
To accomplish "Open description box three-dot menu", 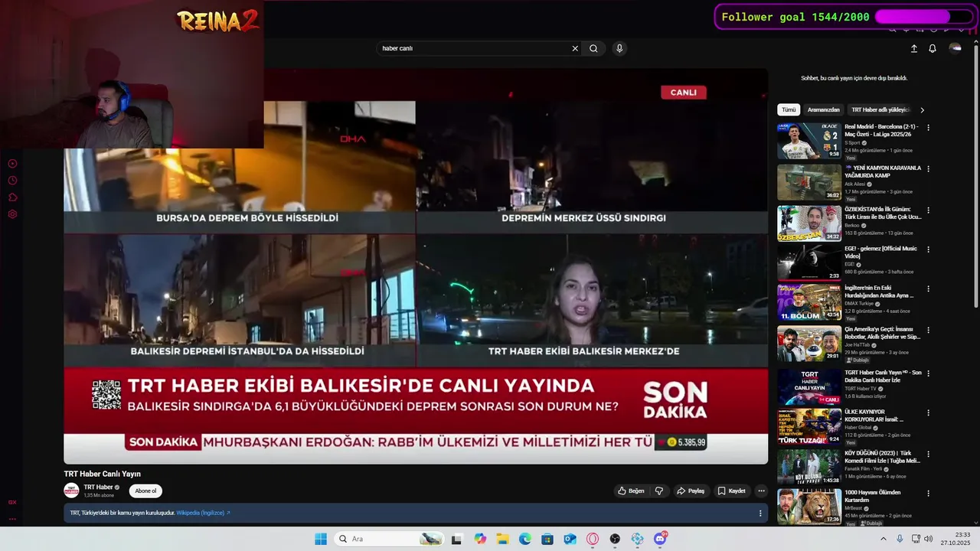I will [760, 513].
